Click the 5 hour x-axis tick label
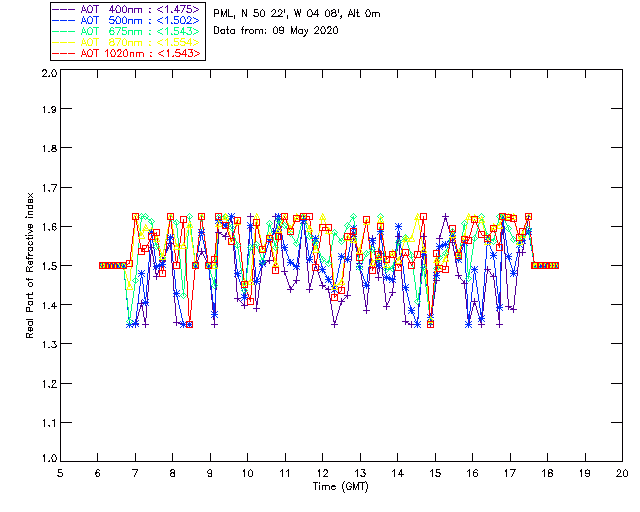This screenshot has height=512, width=640. tap(60, 474)
